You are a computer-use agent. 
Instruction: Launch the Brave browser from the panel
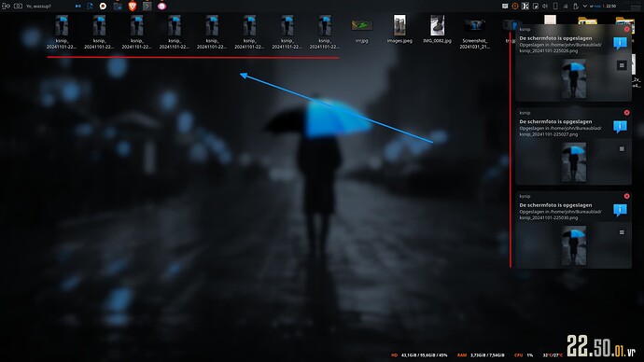click(133, 6)
